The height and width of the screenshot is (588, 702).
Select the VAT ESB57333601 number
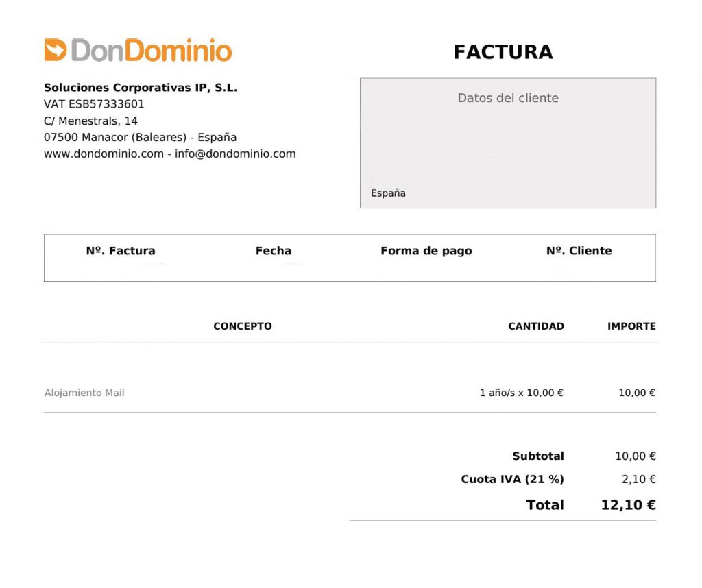(94, 104)
